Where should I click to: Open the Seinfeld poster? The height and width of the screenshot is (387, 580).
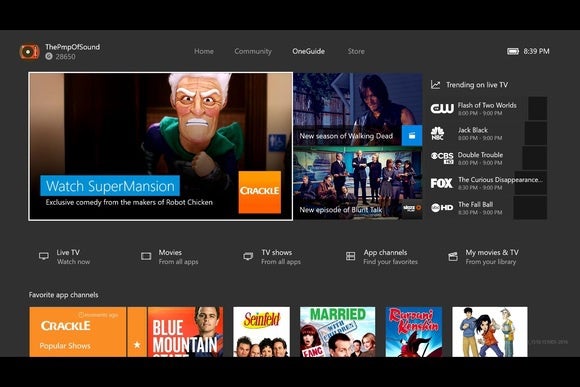tap(262, 332)
